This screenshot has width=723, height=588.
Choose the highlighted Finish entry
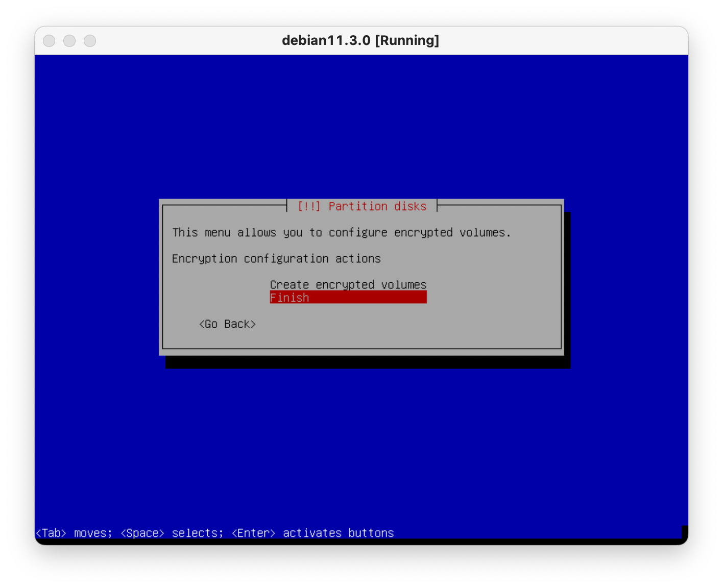[290, 298]
